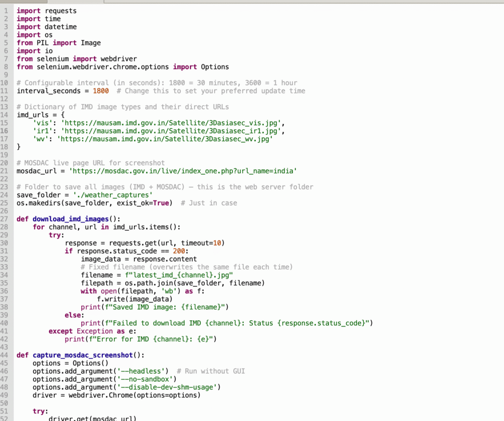Click the './weather_captures' string
The width and height of the screenshot is (504, 421).
(x=113, y=195)
